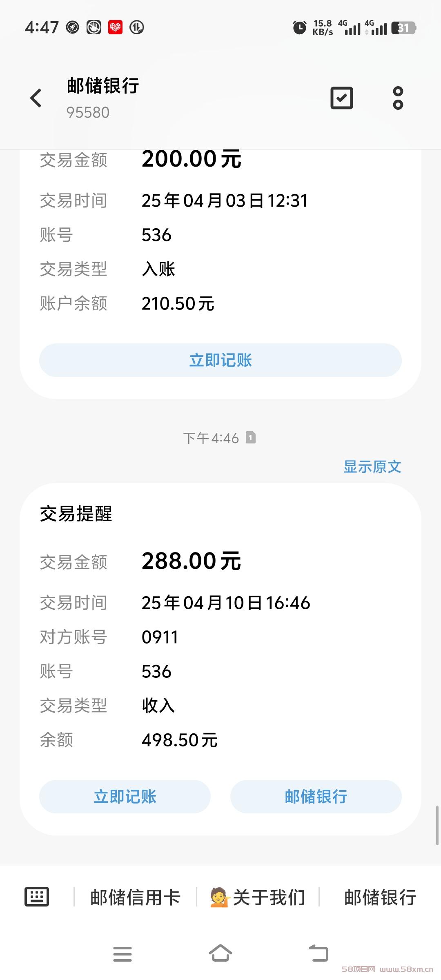The image size is (441, 980).
Task: Click the message list scrollbar
Action: 437,825
